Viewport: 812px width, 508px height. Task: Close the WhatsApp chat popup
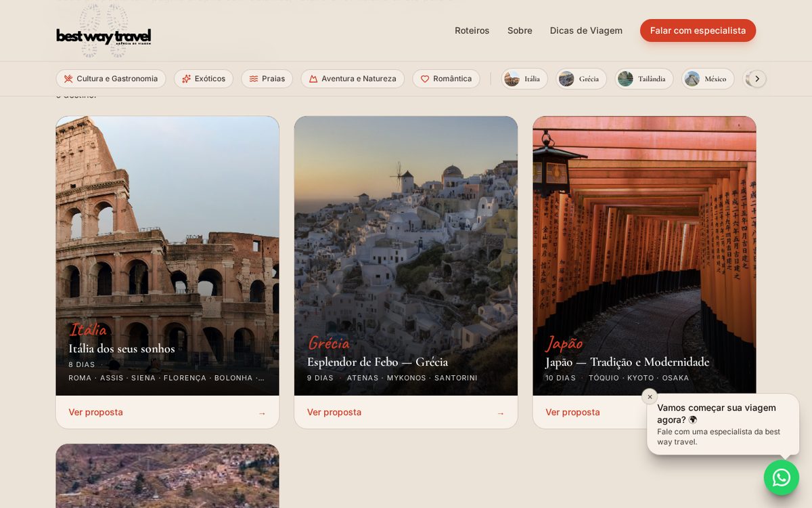click(650, 397)
